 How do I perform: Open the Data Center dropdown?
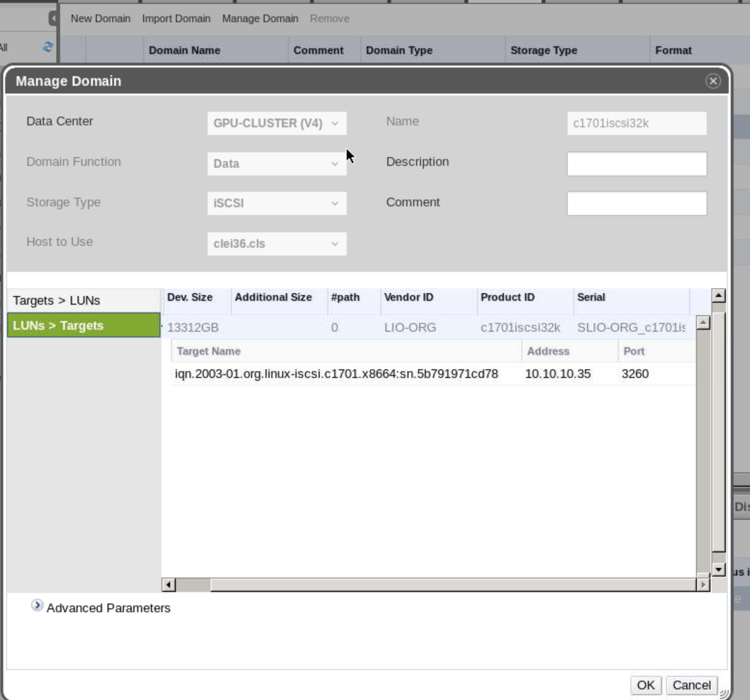[x=277, y=123]
